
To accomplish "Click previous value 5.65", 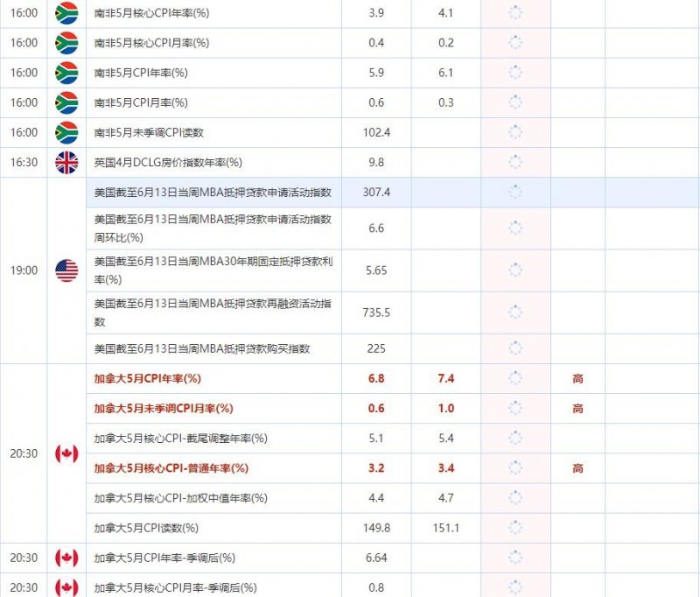I will click(376, 270).
